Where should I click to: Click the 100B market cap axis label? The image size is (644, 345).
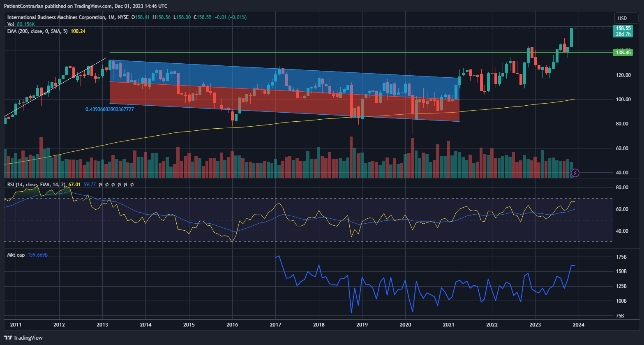621,301
